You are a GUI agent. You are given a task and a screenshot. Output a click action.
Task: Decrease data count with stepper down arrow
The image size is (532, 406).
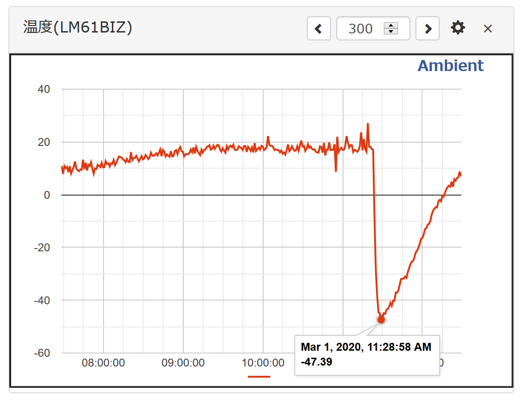(x=391, y=32)
